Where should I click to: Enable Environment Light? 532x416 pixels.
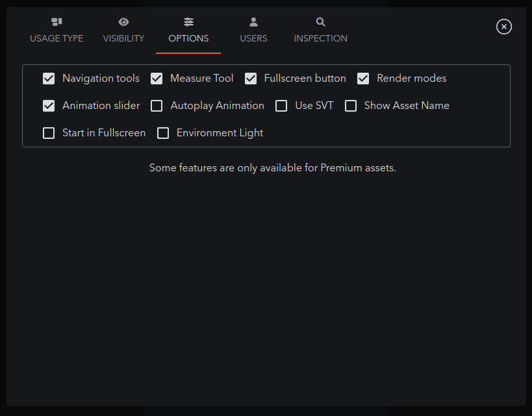point(163,133)
